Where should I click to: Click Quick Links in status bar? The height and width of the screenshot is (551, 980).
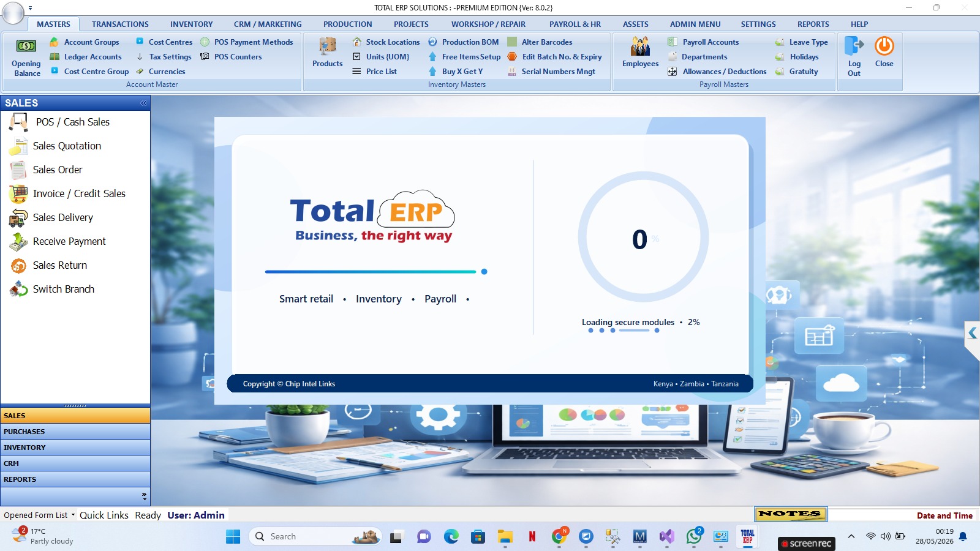104,515
